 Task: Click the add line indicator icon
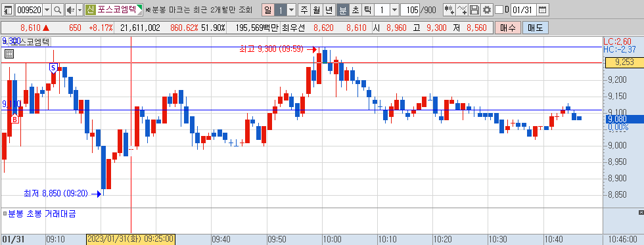click(463, 9)
